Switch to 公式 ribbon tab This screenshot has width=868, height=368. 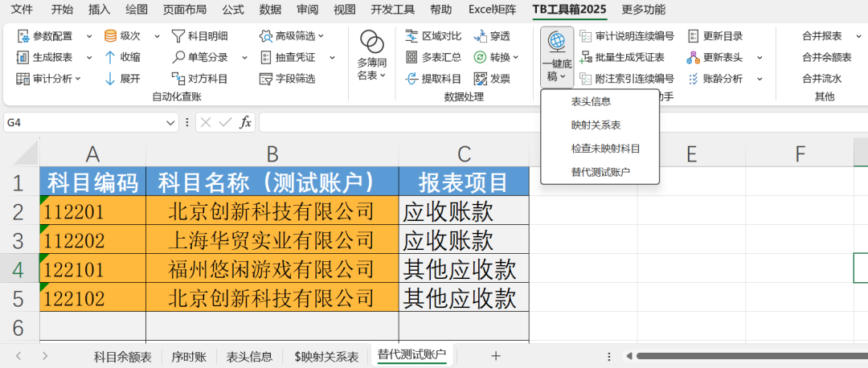click(x=233, y=10)
